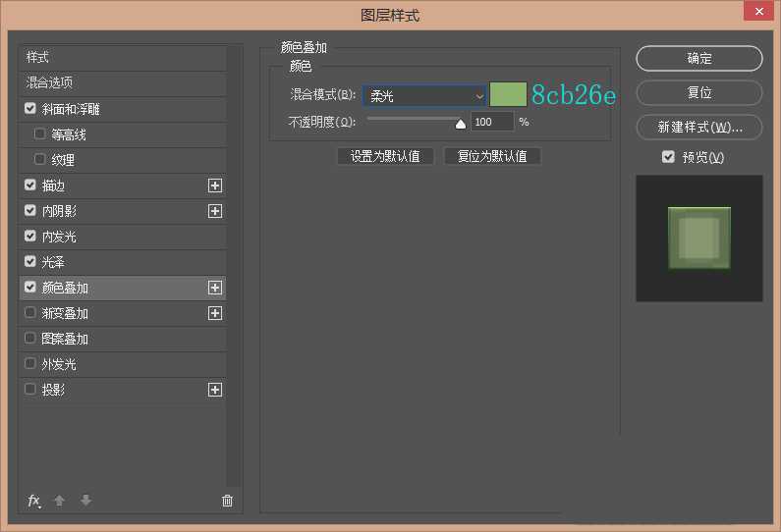
Task: Open the green overlay color swatch
Action: click(x=508, y=95)
